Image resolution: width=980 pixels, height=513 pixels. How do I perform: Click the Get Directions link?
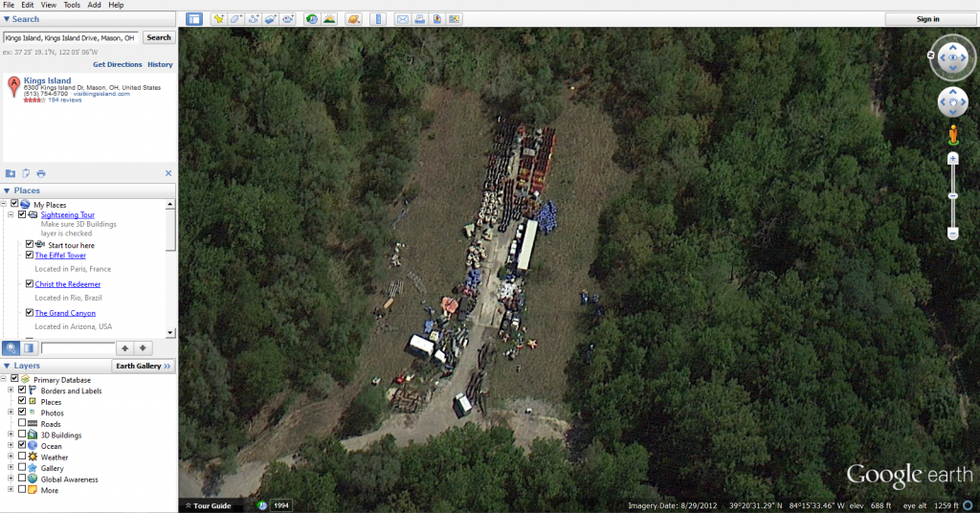click(117, 64)
